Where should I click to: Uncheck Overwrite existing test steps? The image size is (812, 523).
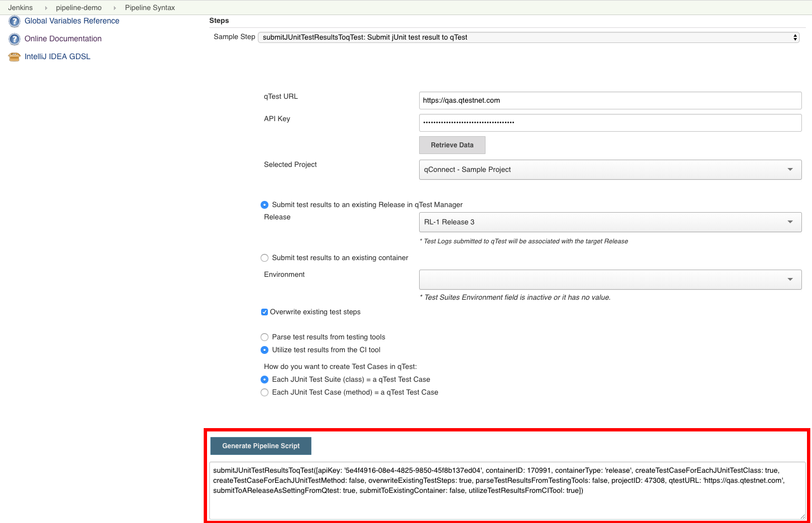tap(265, 312)
